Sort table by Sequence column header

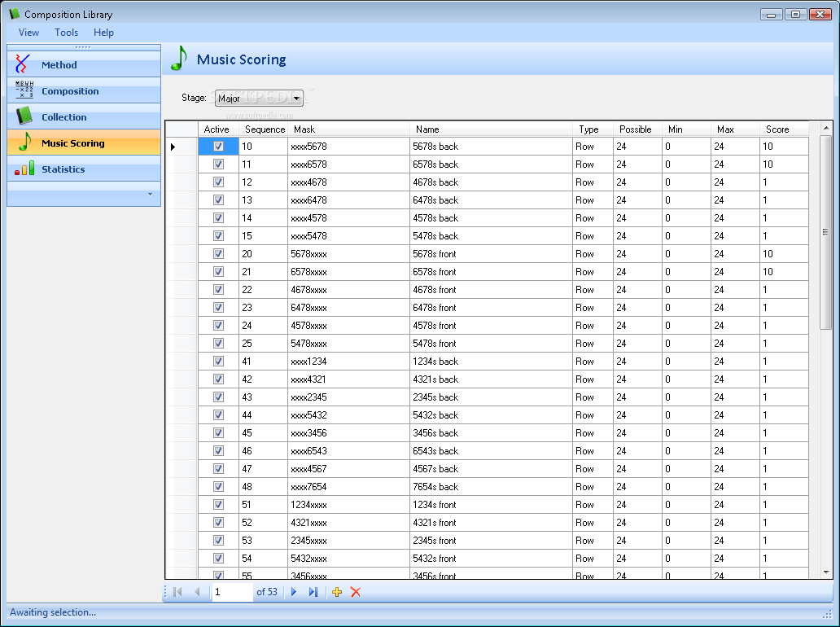(265, 129)
